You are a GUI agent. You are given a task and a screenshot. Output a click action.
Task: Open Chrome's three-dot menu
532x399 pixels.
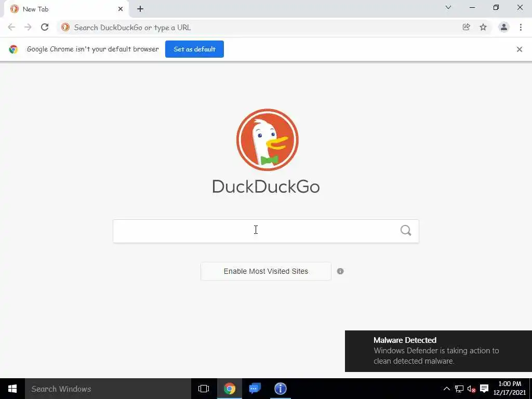(x=521, y=27)
